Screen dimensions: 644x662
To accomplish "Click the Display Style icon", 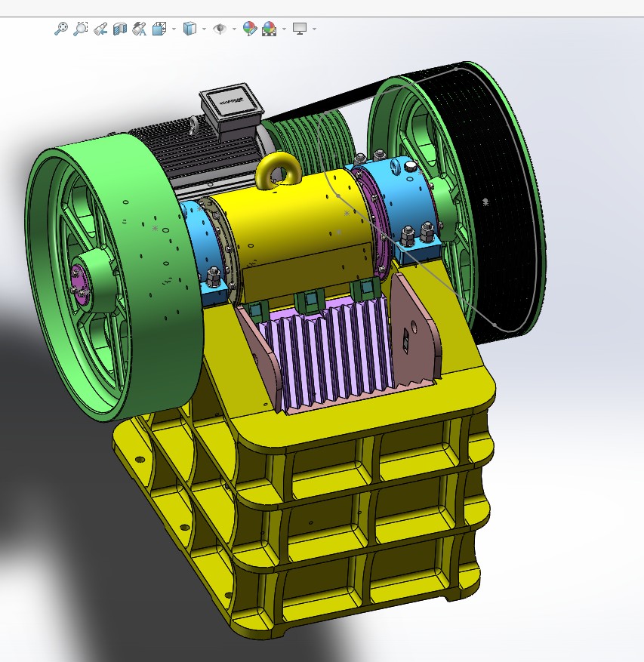I will tap(190, 29).
